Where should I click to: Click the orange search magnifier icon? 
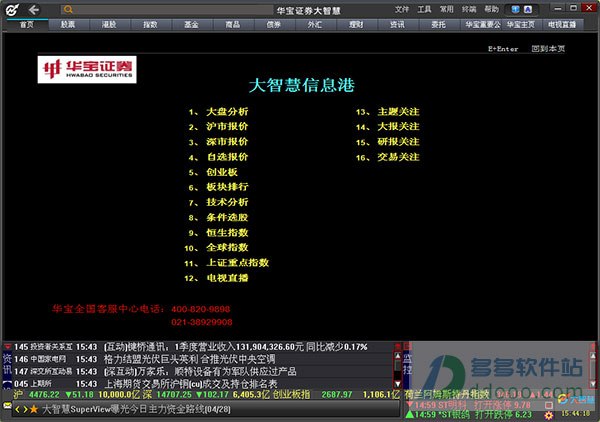(x=68, y=10)
